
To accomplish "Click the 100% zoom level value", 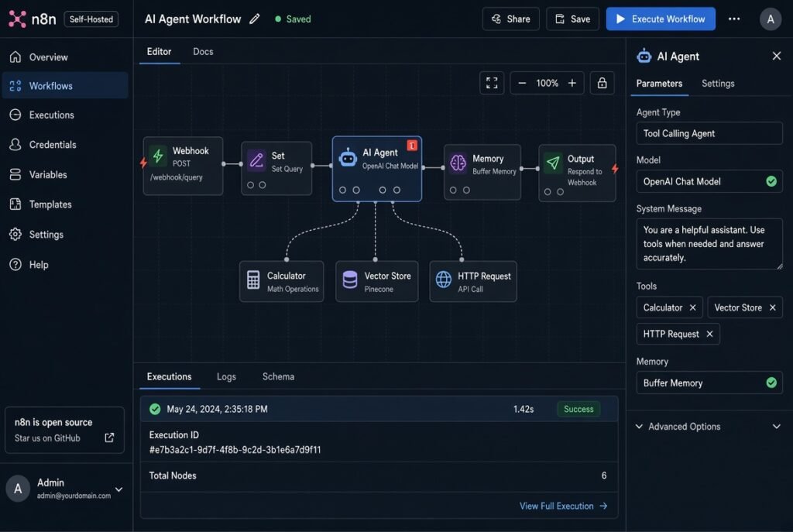I will pyautogui.click(x=548, y=83).
